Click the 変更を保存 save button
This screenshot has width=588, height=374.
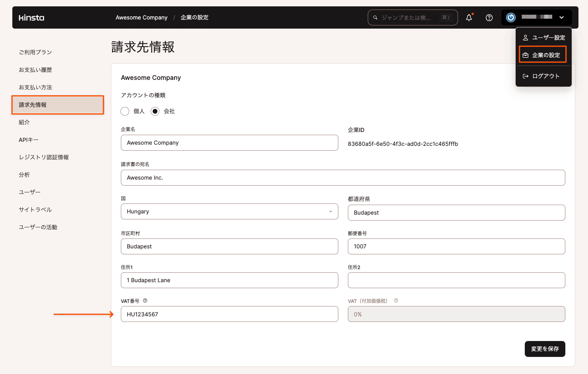click(545, 349)
